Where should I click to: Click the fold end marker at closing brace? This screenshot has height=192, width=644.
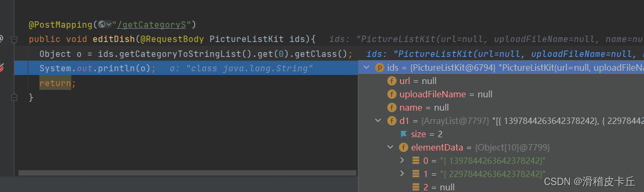(14, 97)
